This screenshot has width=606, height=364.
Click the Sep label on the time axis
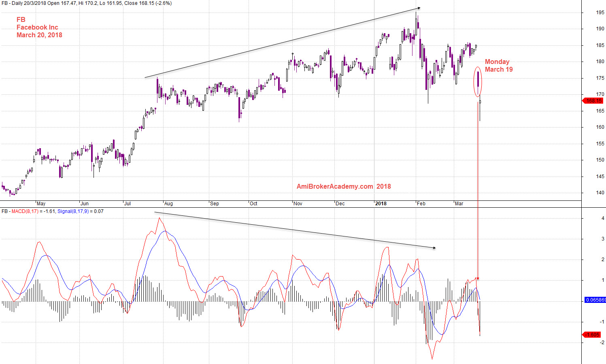point(215,204)
